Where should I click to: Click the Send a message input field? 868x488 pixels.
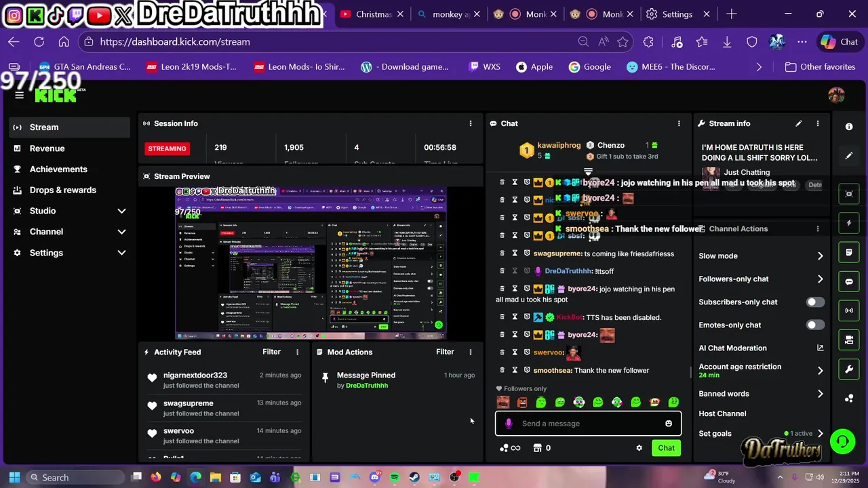point(589,424)
